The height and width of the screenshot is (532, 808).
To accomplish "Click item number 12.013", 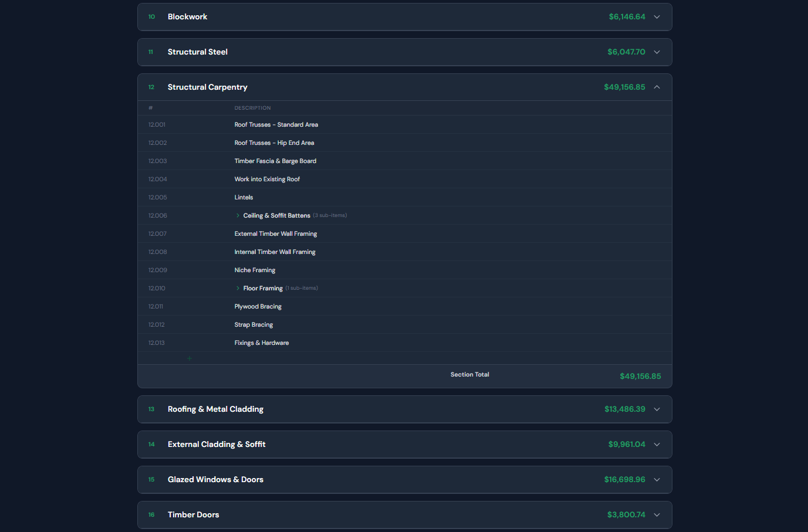I will (156, 343).
